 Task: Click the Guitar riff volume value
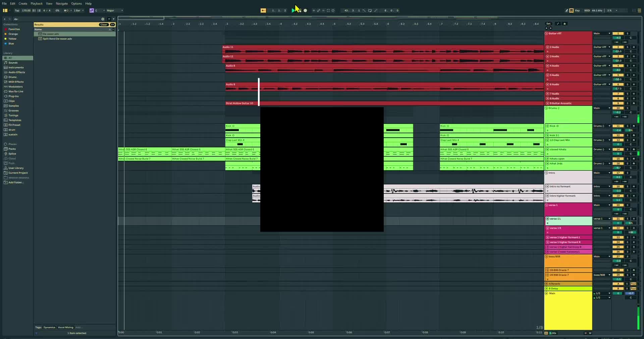[618, 38]
